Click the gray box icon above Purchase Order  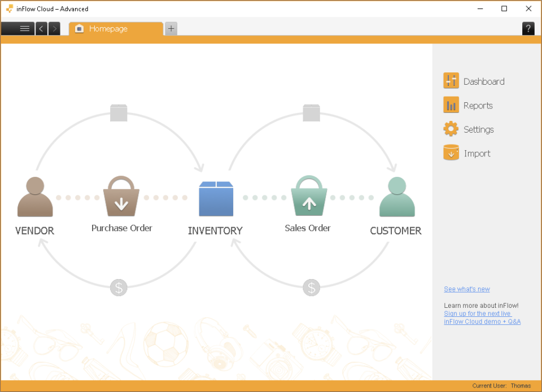[119, 113]
